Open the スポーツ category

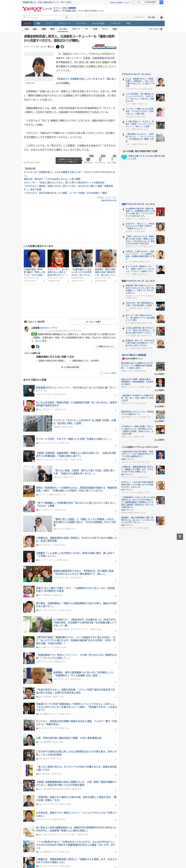tap(76, 29)
